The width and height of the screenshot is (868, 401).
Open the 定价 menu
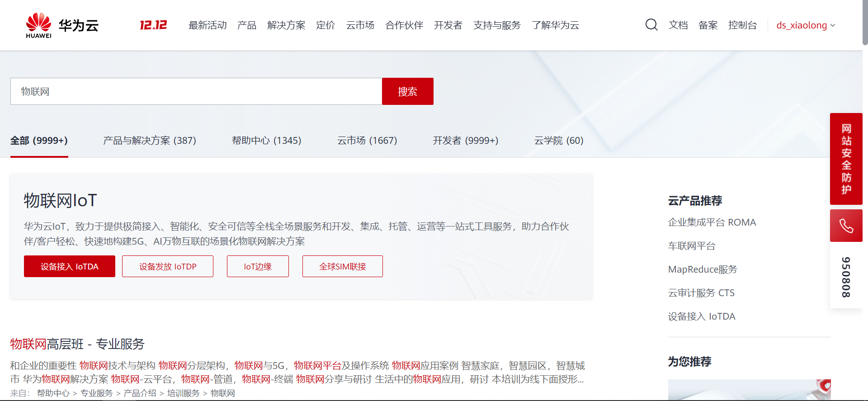(325, 25)
